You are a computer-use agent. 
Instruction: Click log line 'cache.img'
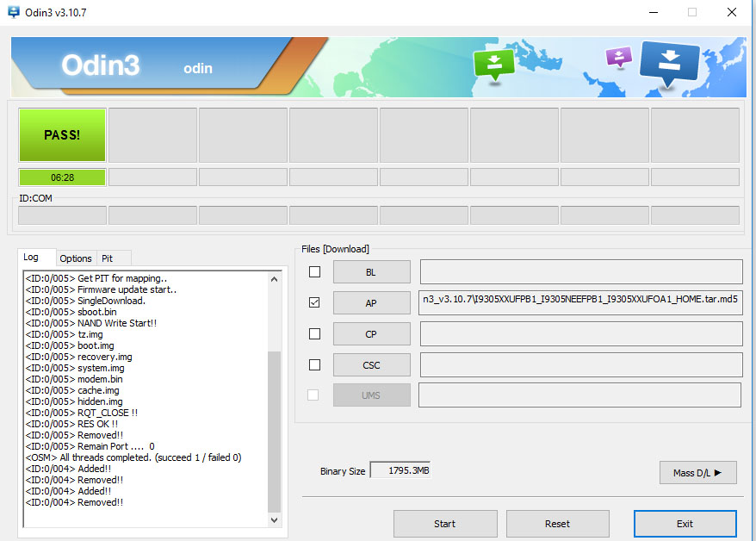click(72, 390)
